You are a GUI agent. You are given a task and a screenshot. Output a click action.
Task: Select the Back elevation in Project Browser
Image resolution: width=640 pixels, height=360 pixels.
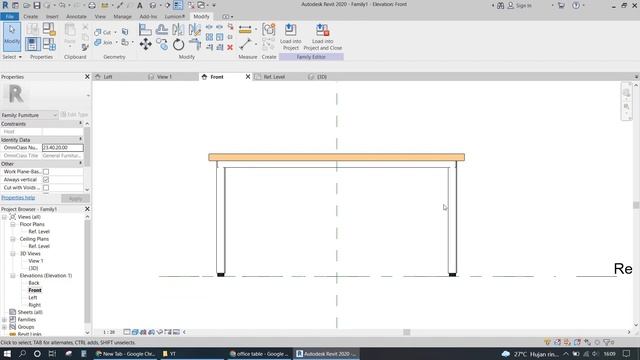34,283
